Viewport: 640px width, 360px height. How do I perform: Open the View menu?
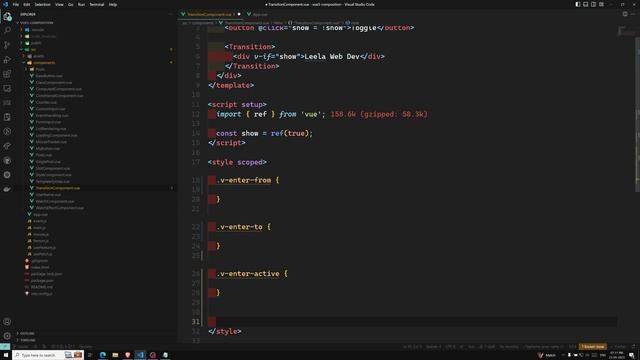click(59, 4)
